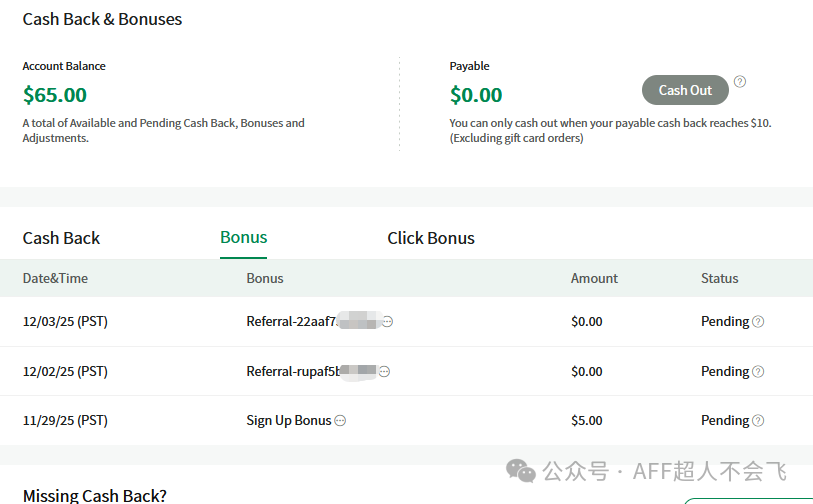
Task: Click the Sign Up Bonus row label
Action: [288, 421]
